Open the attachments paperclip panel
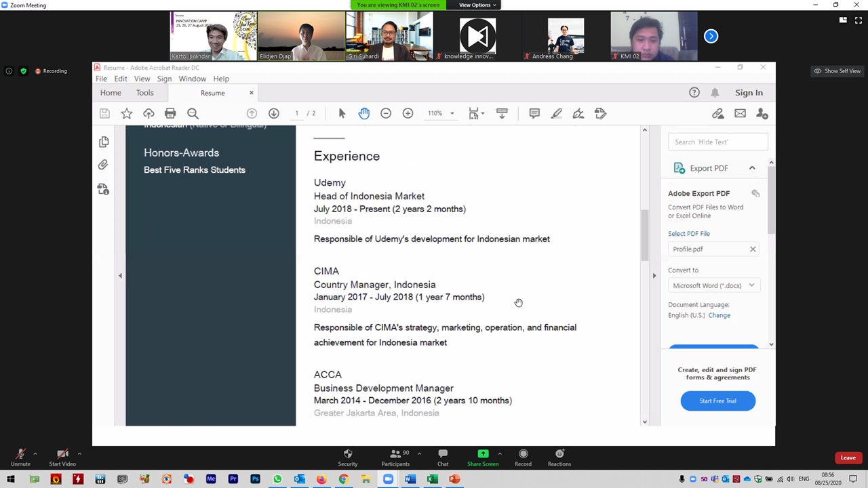The width and height of the screenshot is (868, 488). pos(103,165)
